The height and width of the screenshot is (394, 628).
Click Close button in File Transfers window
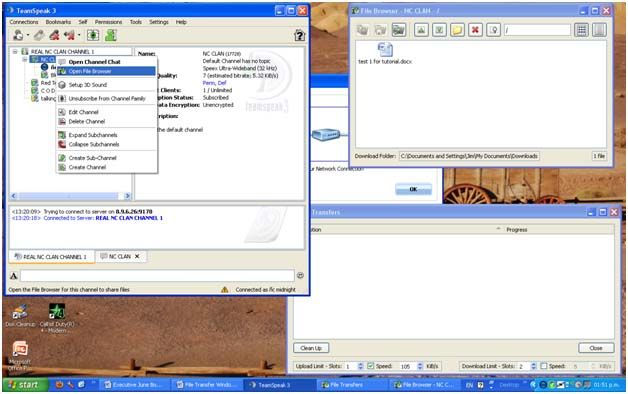(596, 348)
